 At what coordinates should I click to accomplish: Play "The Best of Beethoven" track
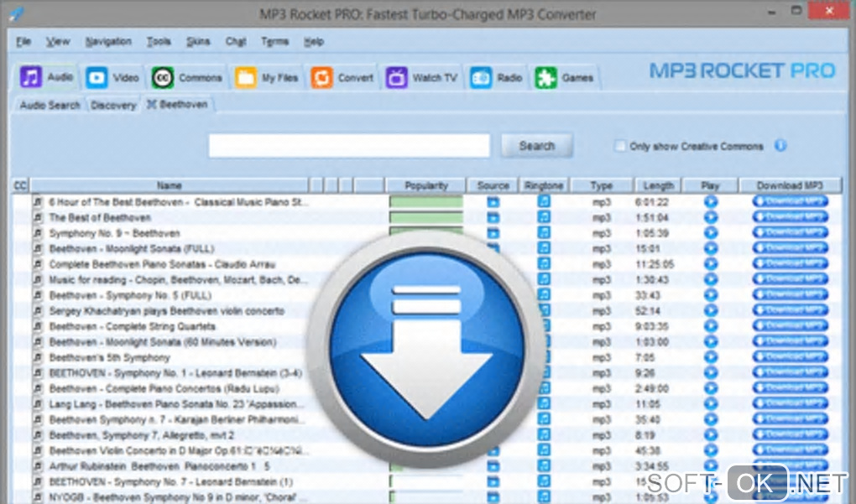tap(710, 217)
